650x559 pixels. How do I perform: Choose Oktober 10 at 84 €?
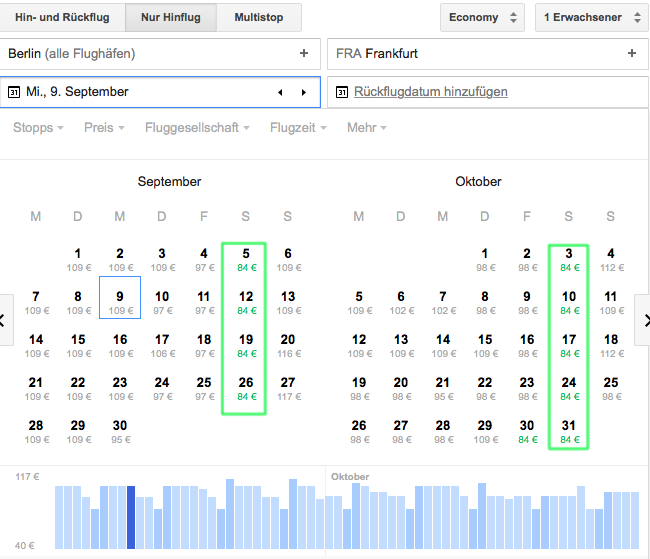(569, 303)
